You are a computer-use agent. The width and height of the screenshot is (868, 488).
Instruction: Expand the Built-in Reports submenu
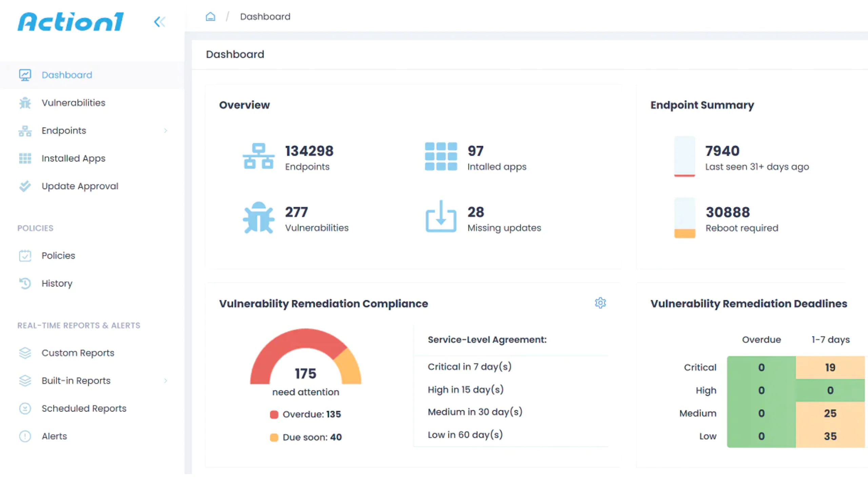tap(166, 381)
